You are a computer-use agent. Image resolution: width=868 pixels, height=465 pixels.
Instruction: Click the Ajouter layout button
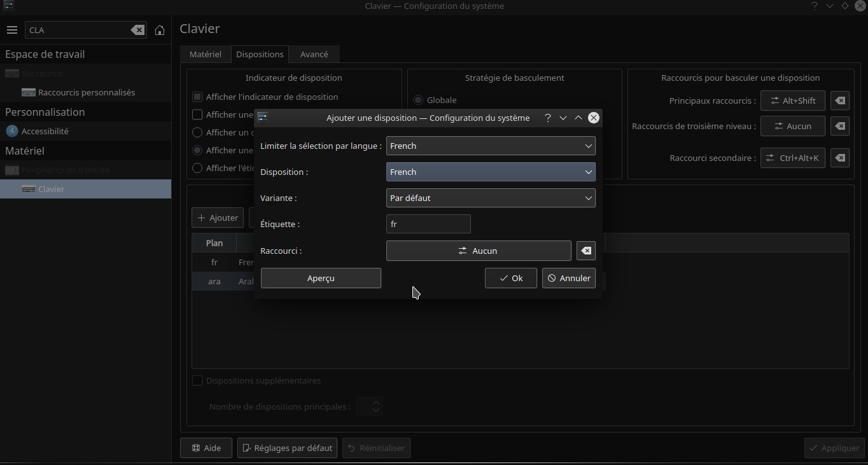(218, 218)
